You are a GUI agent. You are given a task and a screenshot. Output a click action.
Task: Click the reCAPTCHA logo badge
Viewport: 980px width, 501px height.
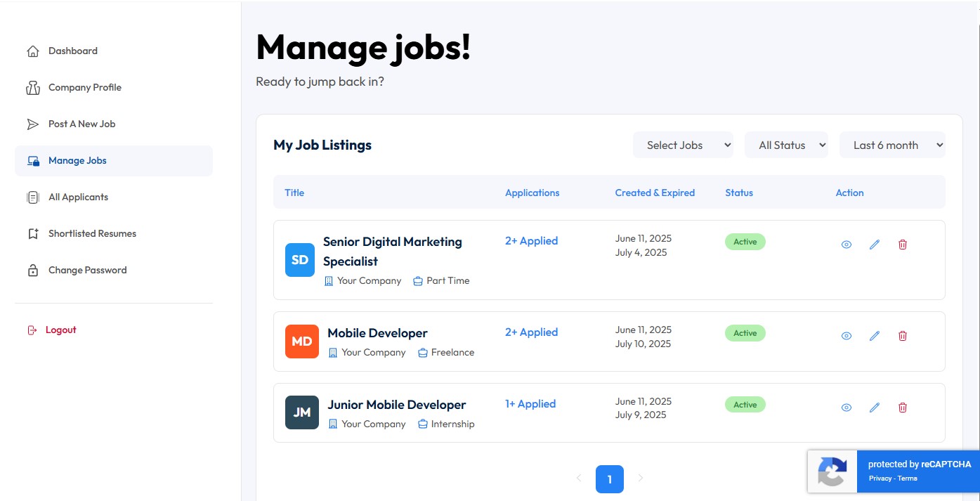point(832,471)
